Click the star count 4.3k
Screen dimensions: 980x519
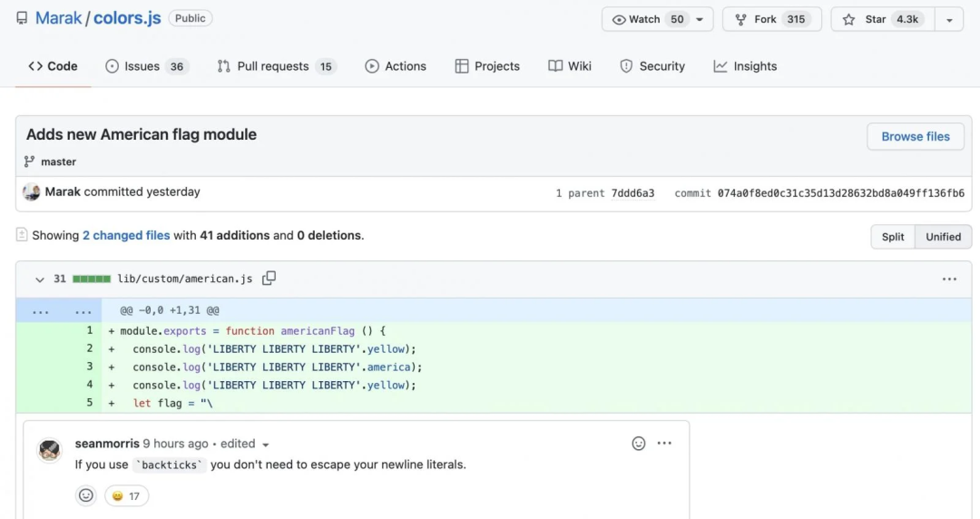tap(906, 19)
